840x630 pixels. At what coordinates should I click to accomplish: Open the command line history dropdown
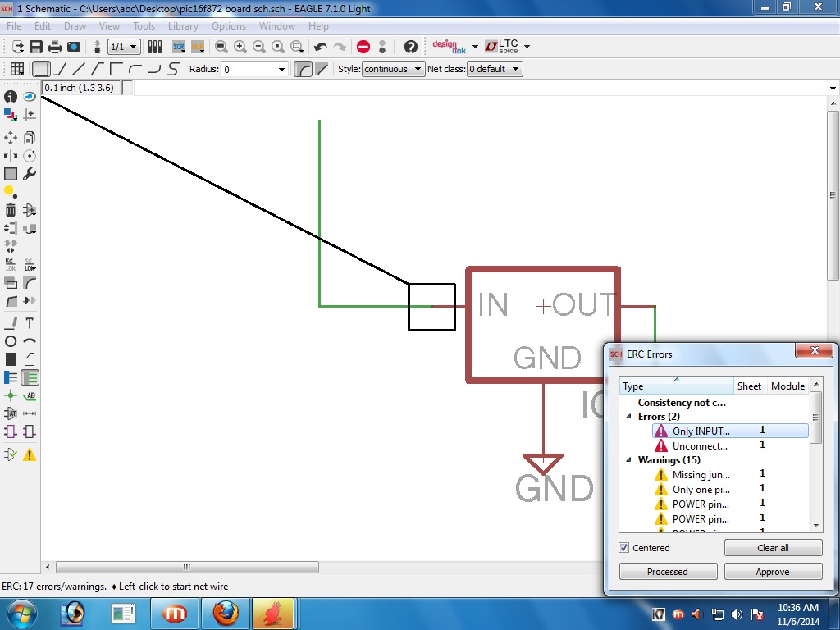pos(833,89)
